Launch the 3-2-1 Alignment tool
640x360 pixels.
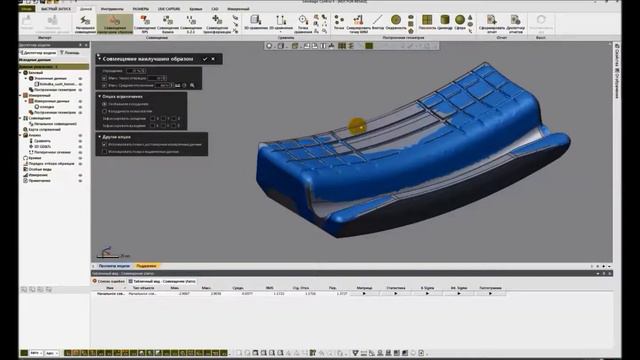point(191,24)
